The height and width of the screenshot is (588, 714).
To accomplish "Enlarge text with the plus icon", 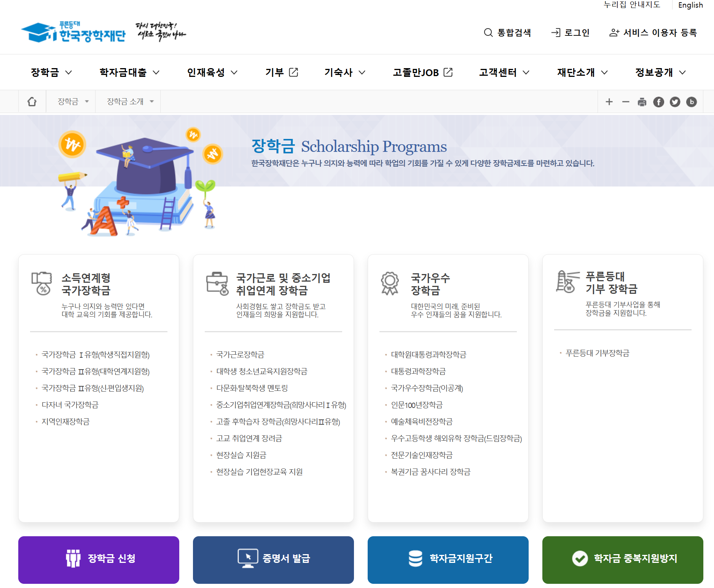I will (609, 102).
